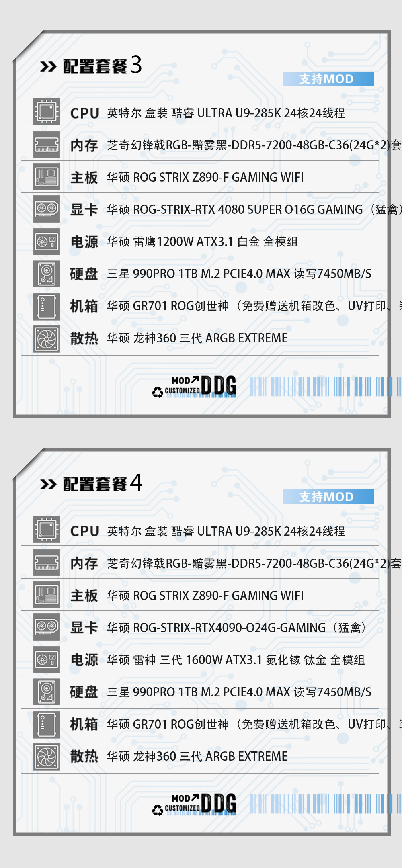This screenshot has width=402, height=868.
Task: Click 龙神360 三代 ARGB EXTREME in package 4
Action: (x=197, y=756)
